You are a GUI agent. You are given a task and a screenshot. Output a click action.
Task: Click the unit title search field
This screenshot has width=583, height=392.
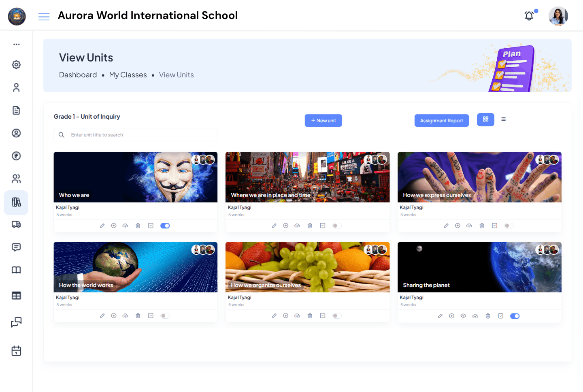point(135,134)
